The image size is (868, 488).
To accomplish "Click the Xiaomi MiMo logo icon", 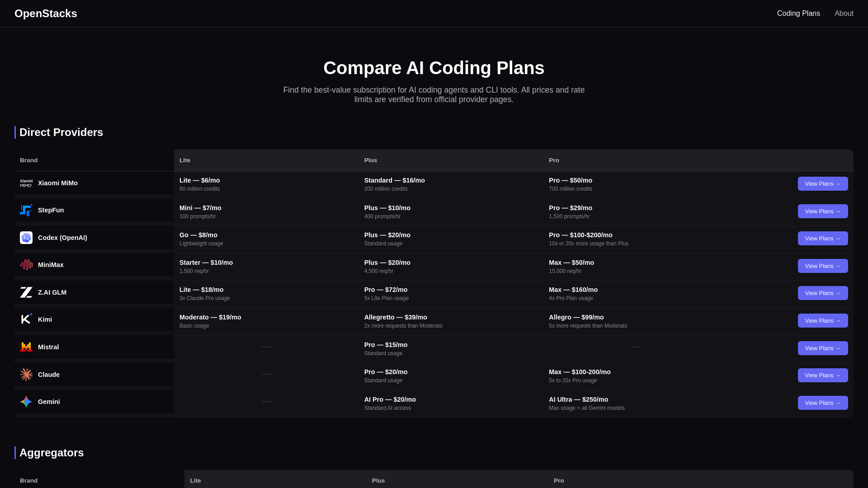I will point(26,183).
